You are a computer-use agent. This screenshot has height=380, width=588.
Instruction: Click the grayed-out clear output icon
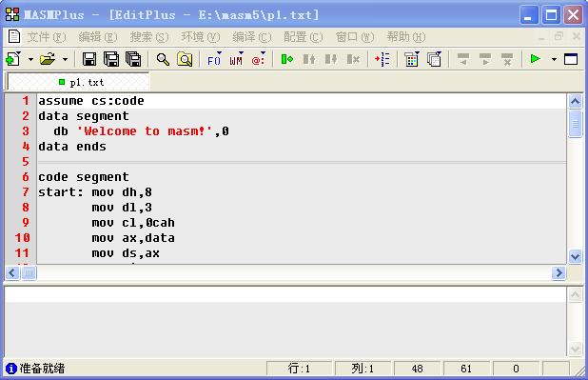507,59
